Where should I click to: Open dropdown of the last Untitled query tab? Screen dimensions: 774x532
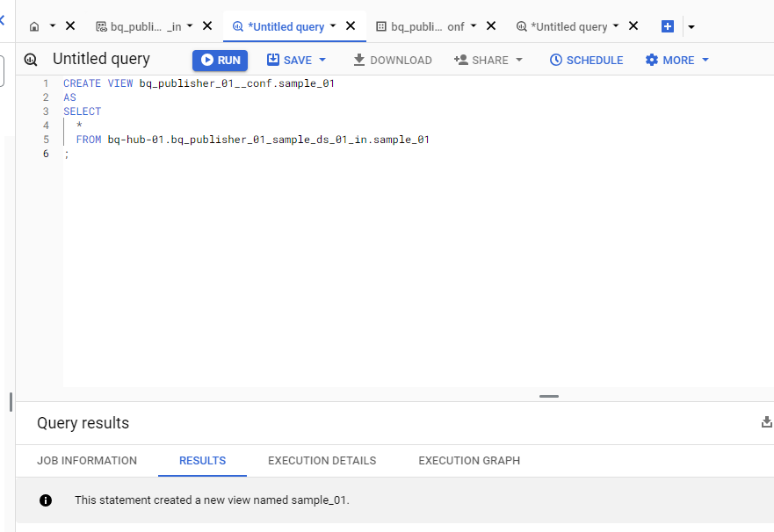click(x=616, y=25)
